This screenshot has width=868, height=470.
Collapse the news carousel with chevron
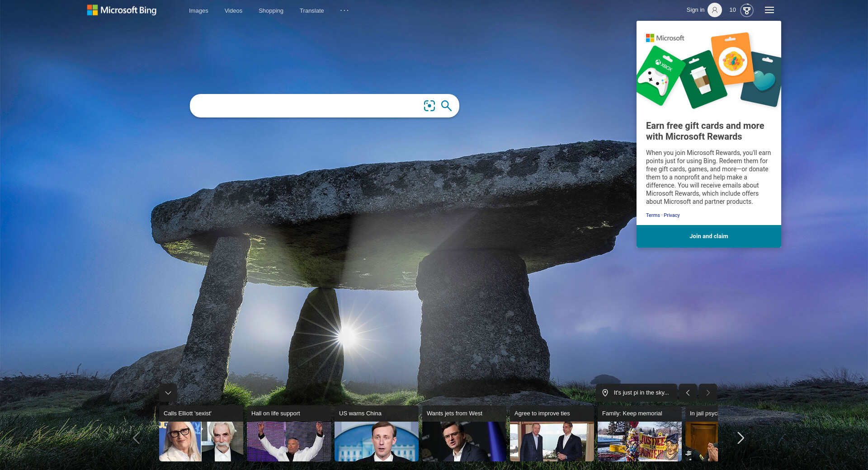point(168,393)
